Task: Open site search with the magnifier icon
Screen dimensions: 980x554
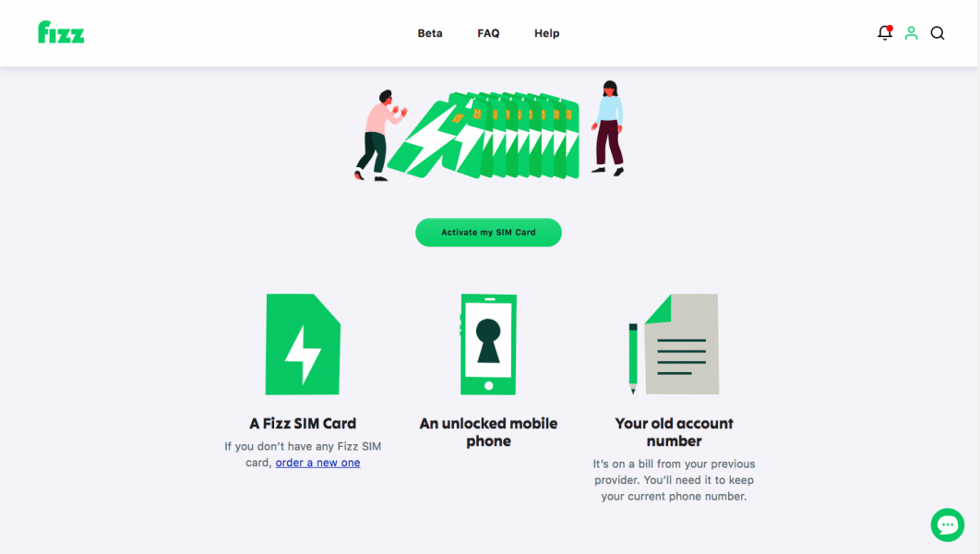Action: click(x=938, y=33)
